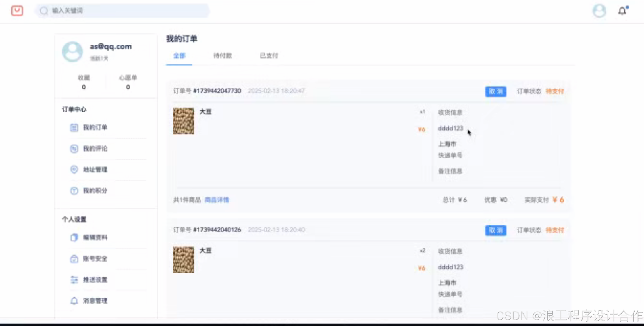Screen dimensions: 644x326
Task: Click the 大豆 product thumbnail in first order
Action: [x=184, y=121]
